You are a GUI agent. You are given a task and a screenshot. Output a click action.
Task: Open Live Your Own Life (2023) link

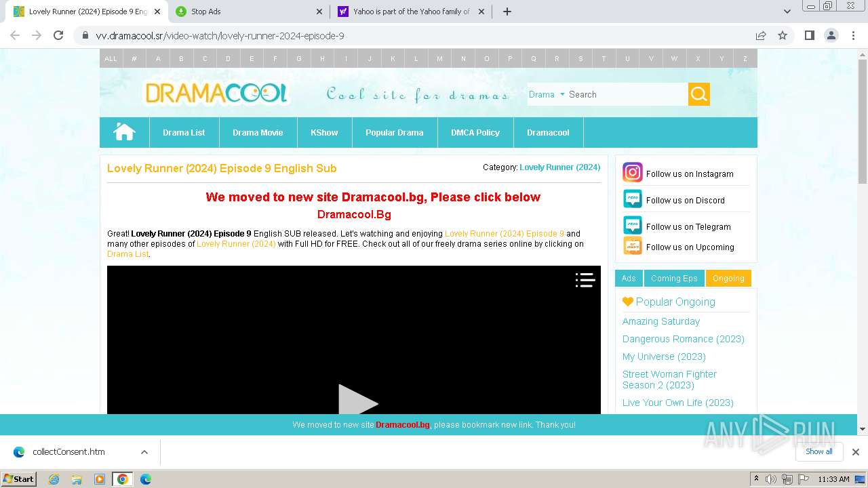tap(678, 403)
